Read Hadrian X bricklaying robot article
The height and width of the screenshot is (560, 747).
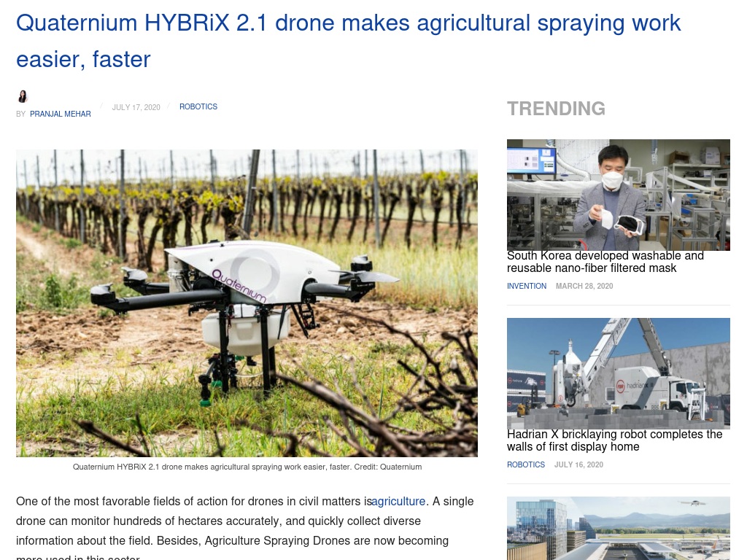pyautogui.click(x=614, y=440)
